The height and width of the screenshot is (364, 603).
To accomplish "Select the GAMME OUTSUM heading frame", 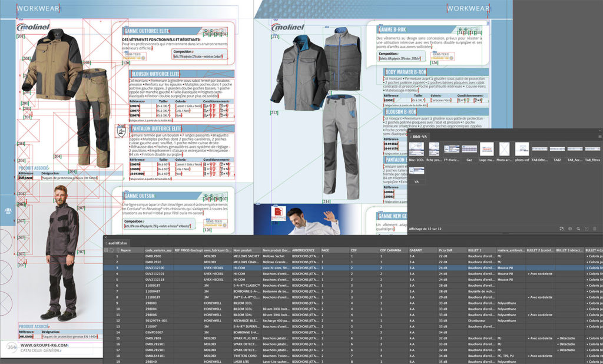I will tap(163, 196).
